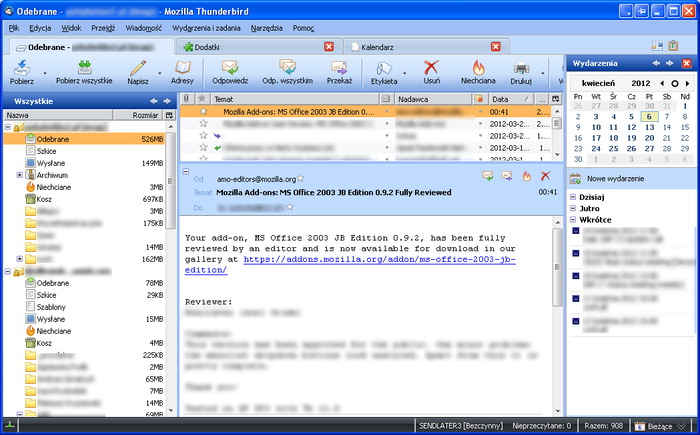Star the sender amo-editors@mozilla.org
Image resolution: width=700 pixels, height=435 pixels.
tap(301, 179)
